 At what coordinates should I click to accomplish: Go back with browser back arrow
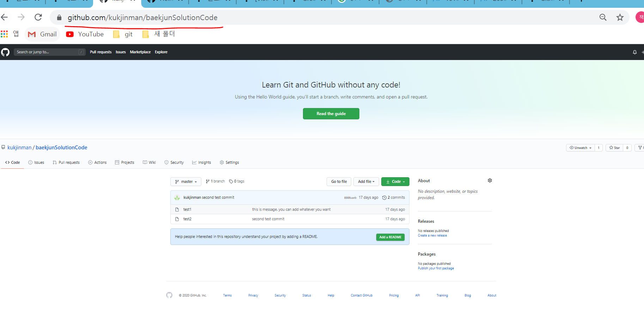click(x=4, y=17)
